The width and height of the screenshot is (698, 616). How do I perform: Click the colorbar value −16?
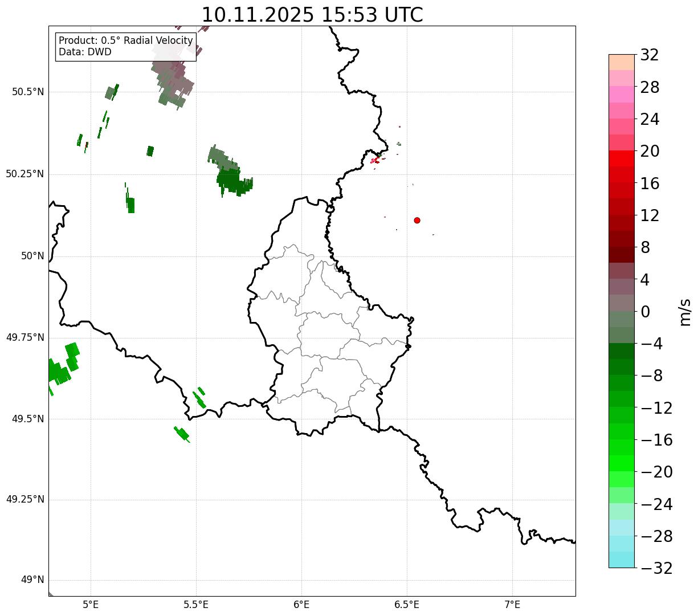tap(656, 440)
